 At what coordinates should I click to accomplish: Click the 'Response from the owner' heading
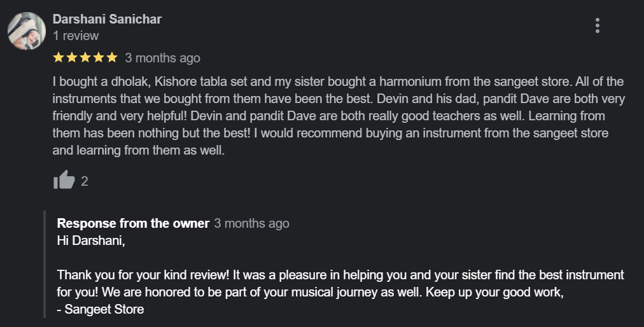133,223
